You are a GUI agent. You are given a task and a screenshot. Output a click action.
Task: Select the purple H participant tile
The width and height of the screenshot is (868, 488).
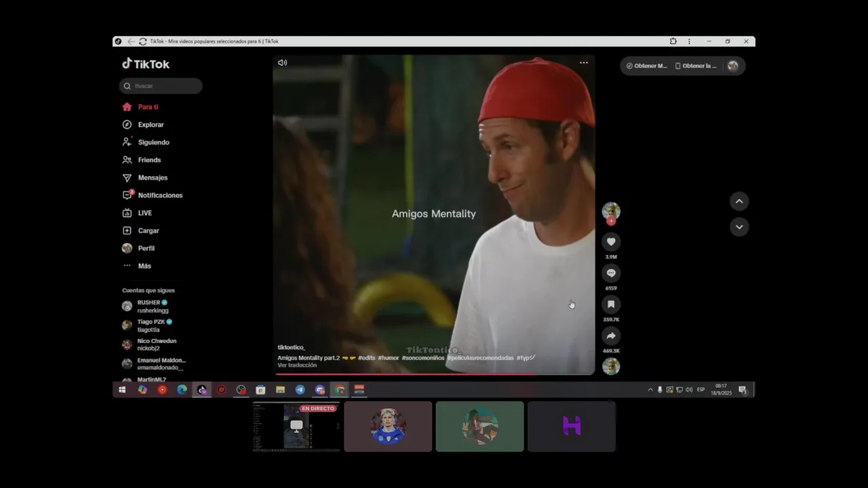[572, 426]
